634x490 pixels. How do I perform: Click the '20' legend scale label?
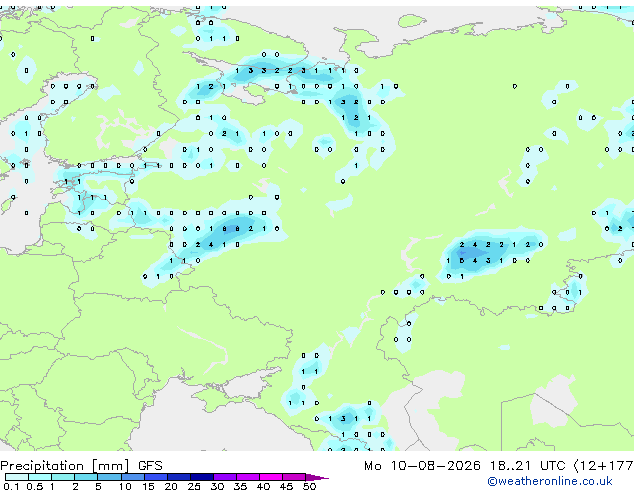click(171, 486)
